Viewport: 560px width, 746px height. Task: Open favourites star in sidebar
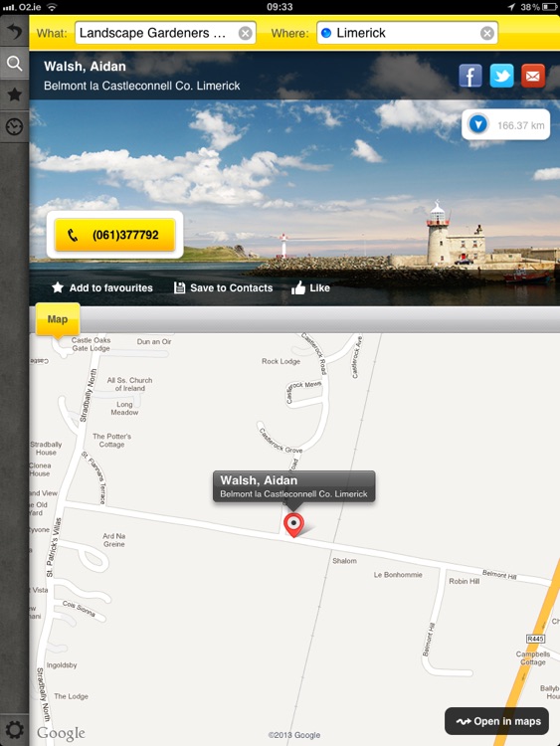point(14,94)
